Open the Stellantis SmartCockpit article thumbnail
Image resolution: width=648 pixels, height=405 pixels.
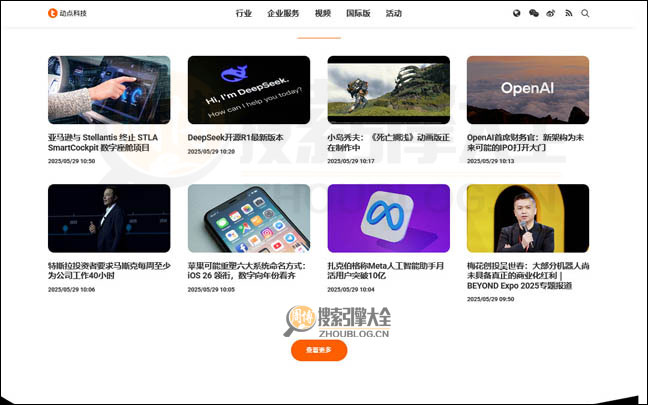click(109, 90)
